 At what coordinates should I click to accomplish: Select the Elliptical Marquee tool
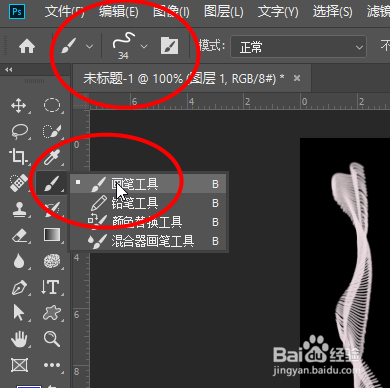pyautogui.click(x=52, y=105)
